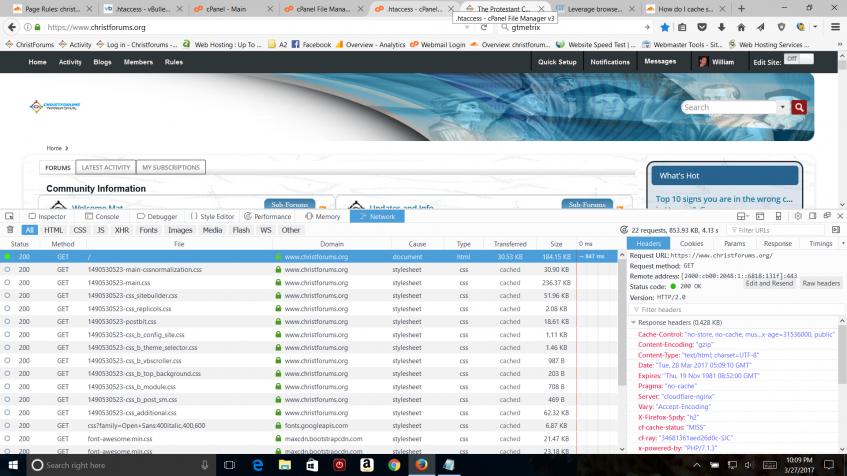Open the Windows Start menu

tap(13, 465)
